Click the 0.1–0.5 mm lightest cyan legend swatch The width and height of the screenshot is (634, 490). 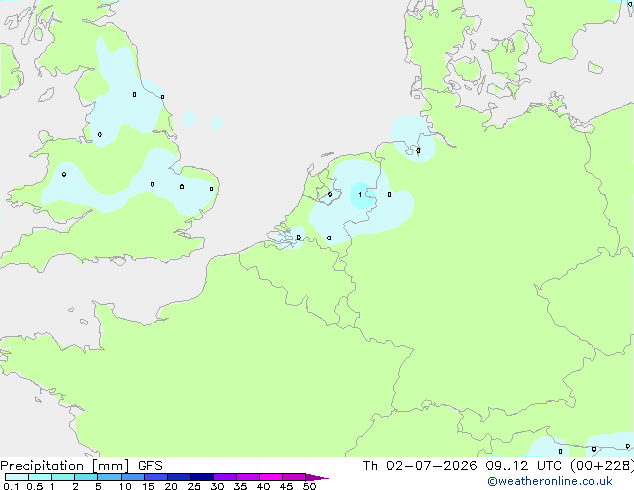click(17, 477)
